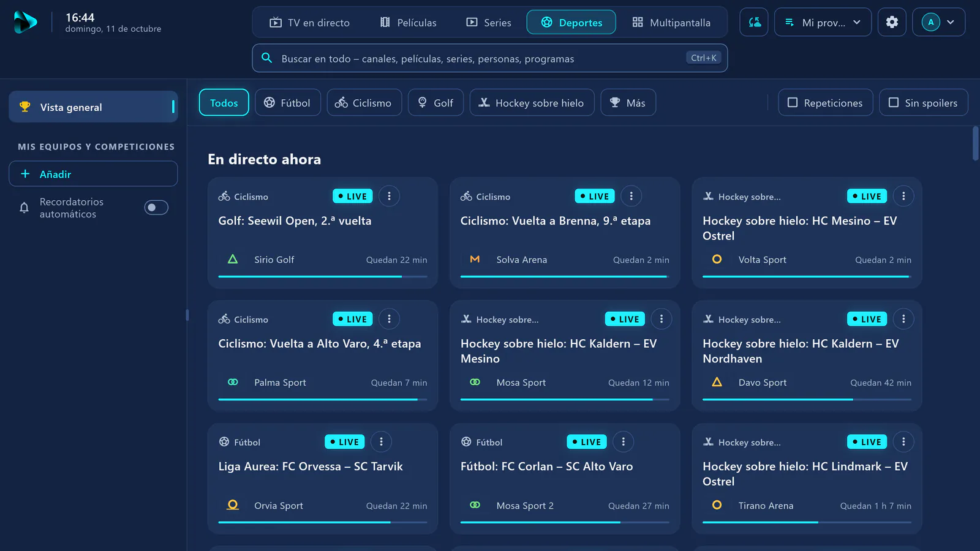Open options menu on HC Lindmark – EV Ostrel card
Image resolution: width=980 pixels, height=551 pixels.
pyautogui.click(x=903, y=441)
